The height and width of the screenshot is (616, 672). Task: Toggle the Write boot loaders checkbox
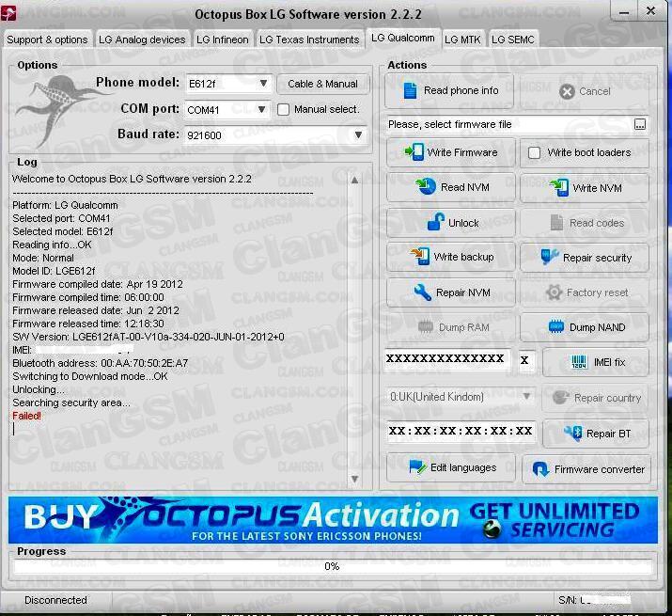535,152
